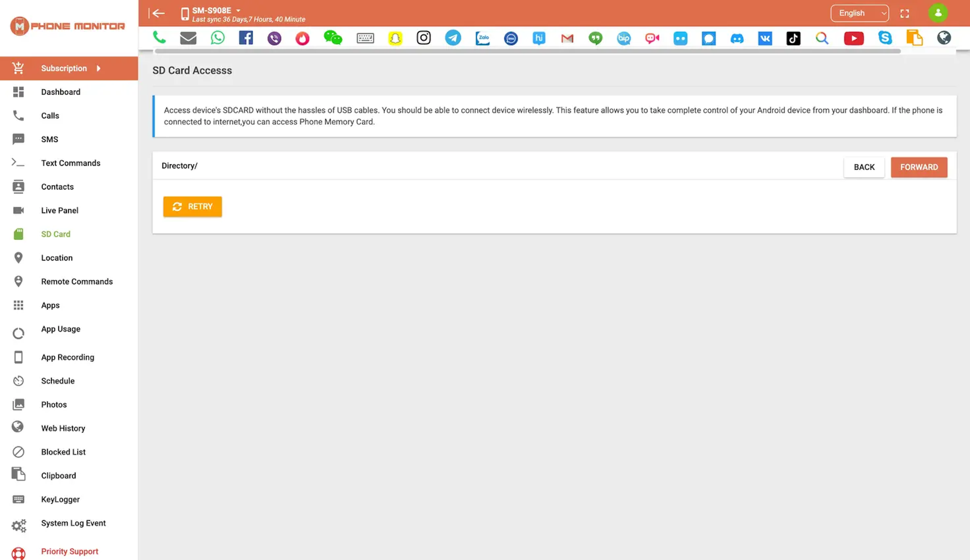
Task: Select the SD Card sidebar tab
Action: 55,234
